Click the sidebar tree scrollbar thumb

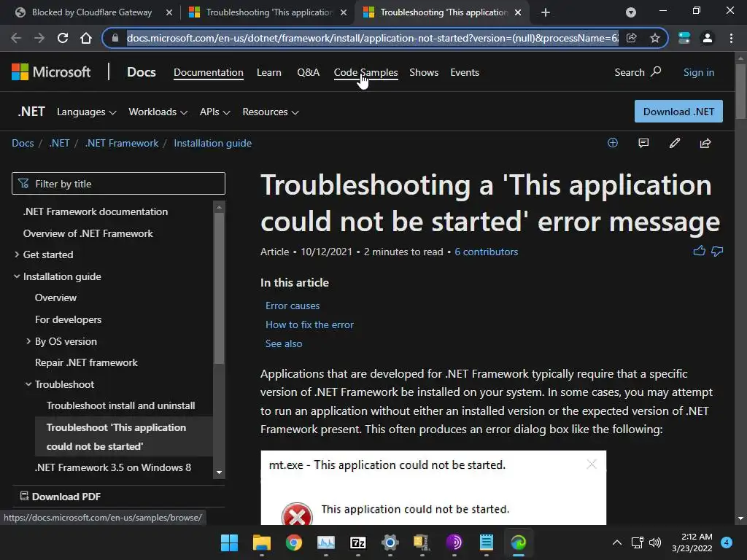219,287
